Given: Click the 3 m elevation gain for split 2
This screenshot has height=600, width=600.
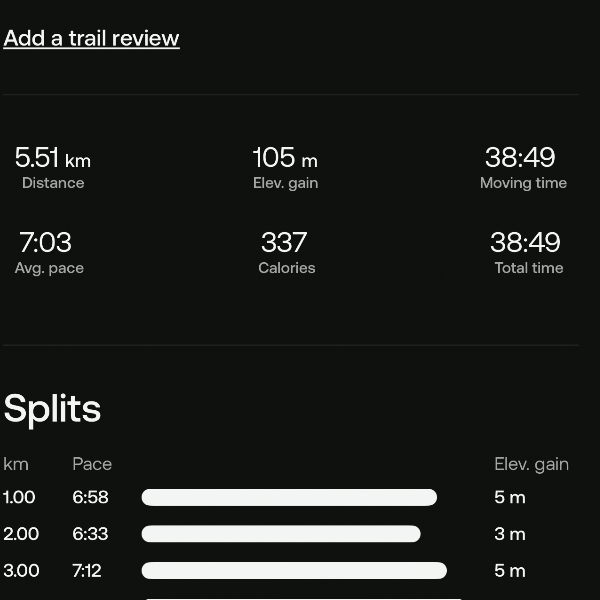Looking at the screenshot, I should click(510, 534).
